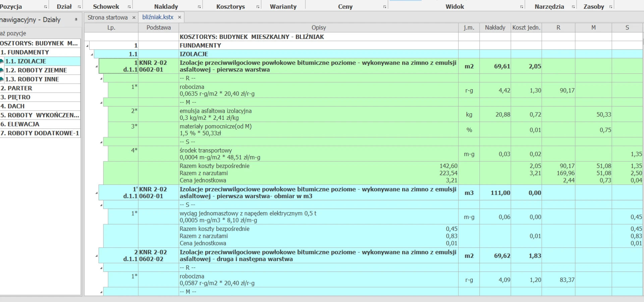Viewport: 644px width, 302px height.
Task: Select the Koszt jedn. cell 2,05 of position 1
Action: point(526,66)
